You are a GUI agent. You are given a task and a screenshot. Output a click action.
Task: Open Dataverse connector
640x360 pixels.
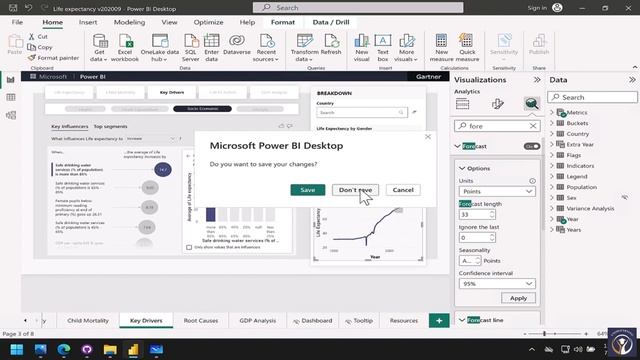tap(237, 44)
